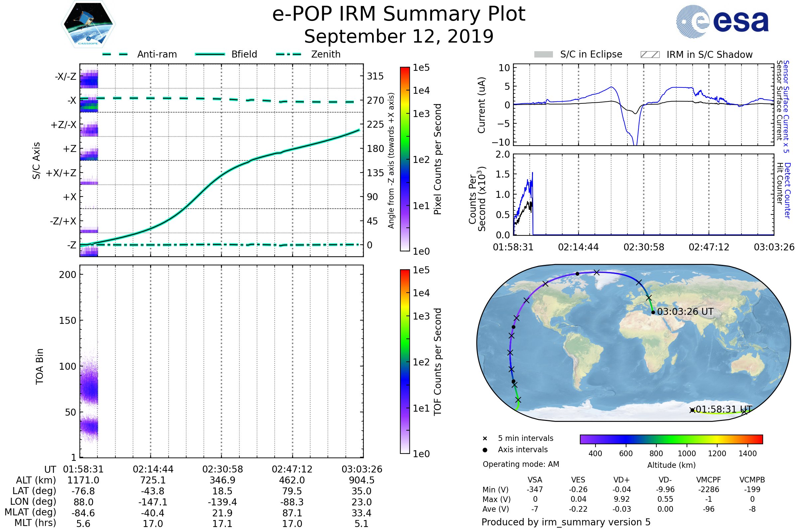This screenshot has height=532, width=798.
Task: Click the Anti-ram dashed legend line
Action: tap(115, 54)
